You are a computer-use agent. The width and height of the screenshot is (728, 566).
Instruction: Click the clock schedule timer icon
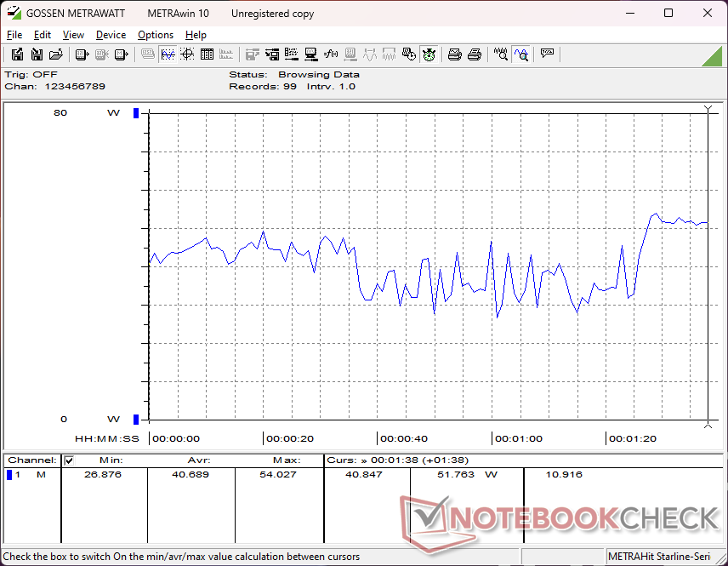tap(408, 54)
